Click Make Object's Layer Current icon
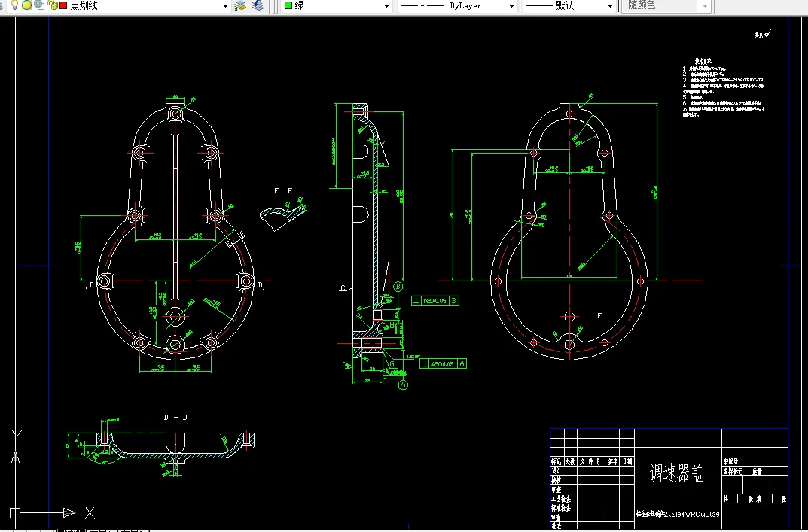The width and height of the screenshot is (808, 532). (x=240, y=5)
